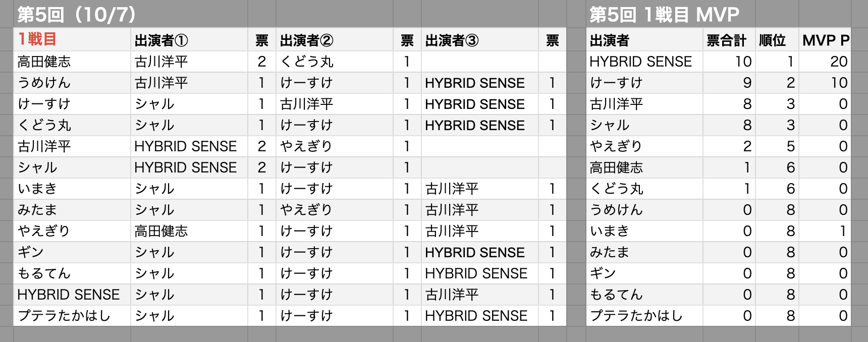This screenshot has height=342, width=868.
Task: Click くどう丸 in the 出演者② column
Action: pyautogui.click(x=307, y=62)
